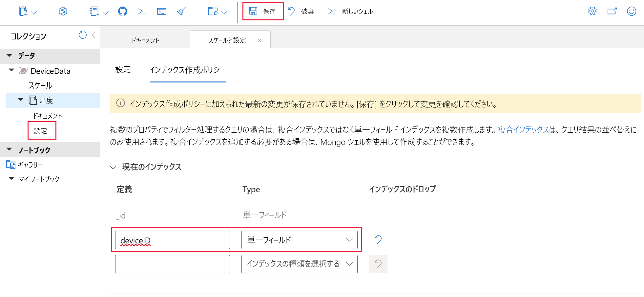Open the integrated terminal icon
Image resolution: width=644 pixels, height=297 pixels.
tap(162, 11)
